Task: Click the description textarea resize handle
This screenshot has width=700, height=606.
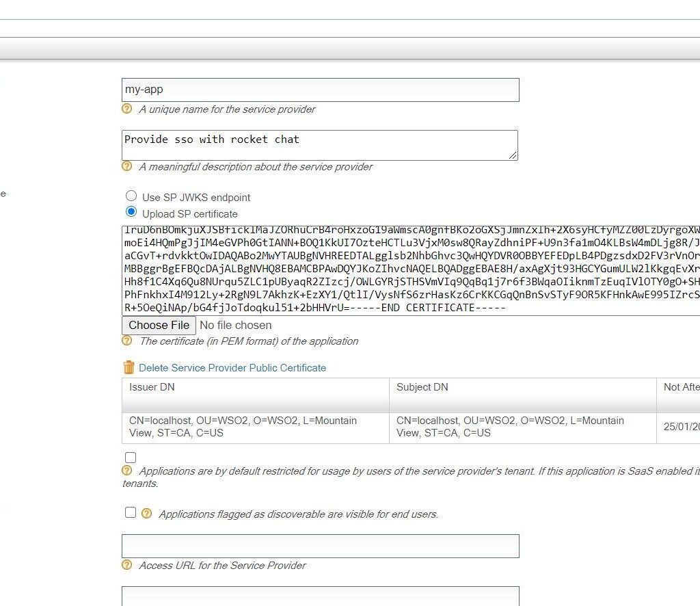Action: point(513,155)
